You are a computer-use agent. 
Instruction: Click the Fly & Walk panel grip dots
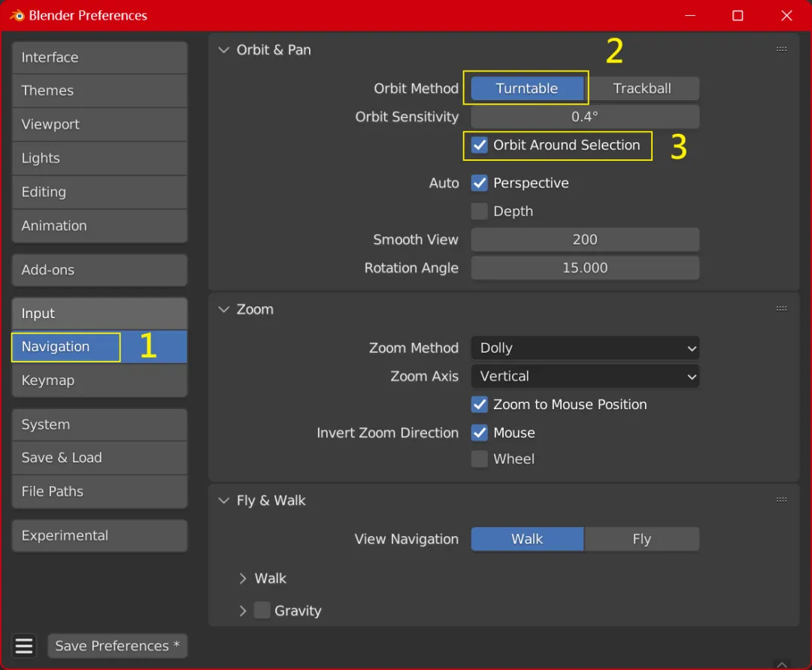pos(781,499)
